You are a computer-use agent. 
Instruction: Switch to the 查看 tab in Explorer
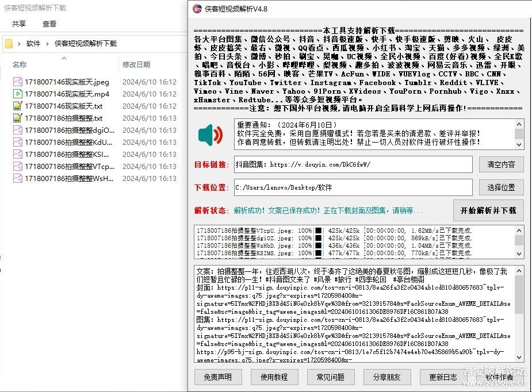49,24
